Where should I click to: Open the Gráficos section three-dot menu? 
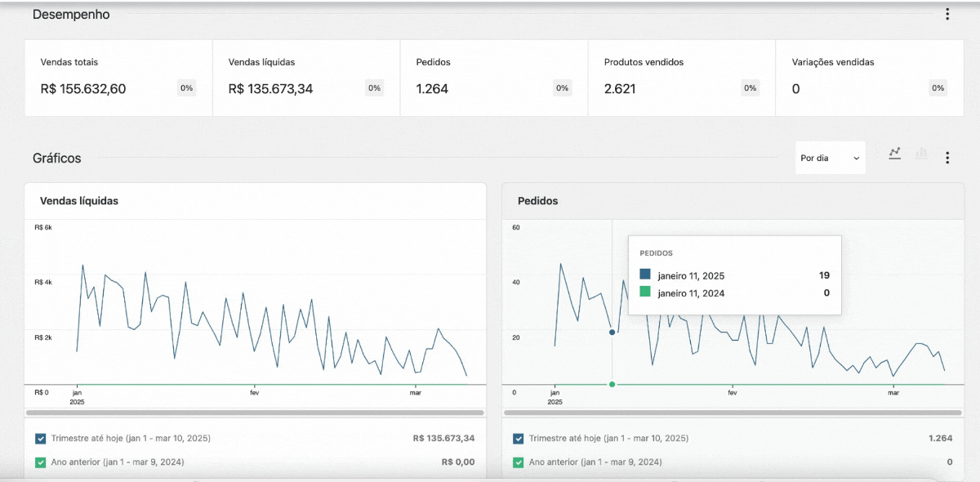tap(947, 158)
